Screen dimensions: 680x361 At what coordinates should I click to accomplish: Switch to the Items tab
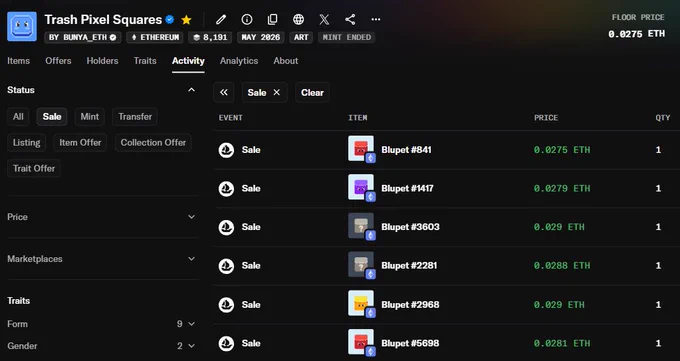coord(19,61)
